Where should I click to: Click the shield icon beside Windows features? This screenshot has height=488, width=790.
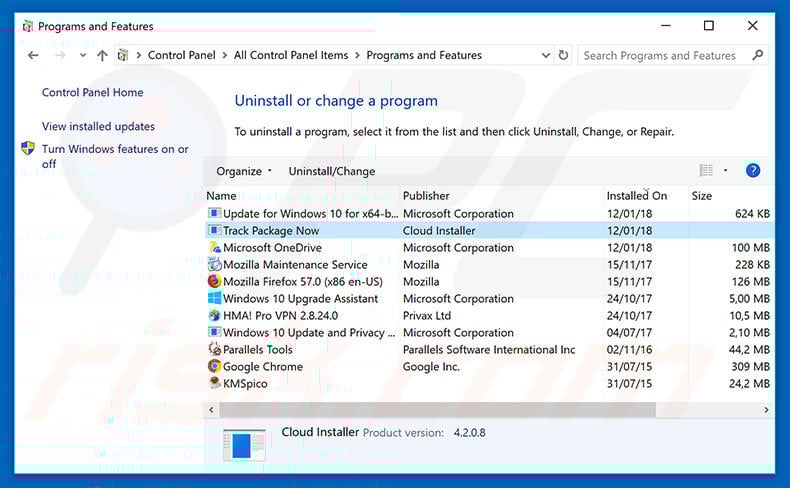[28, 148]
